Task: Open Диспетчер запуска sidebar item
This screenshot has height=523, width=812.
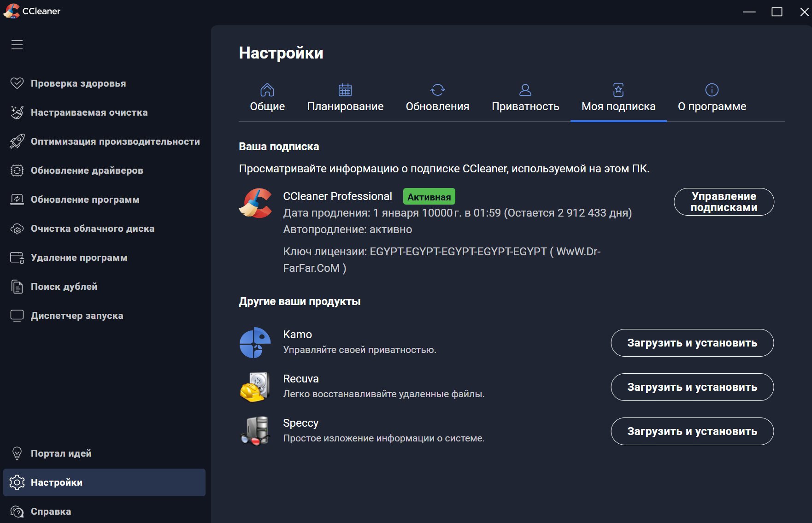Action: pyautogui.click(x=77, y=316)
